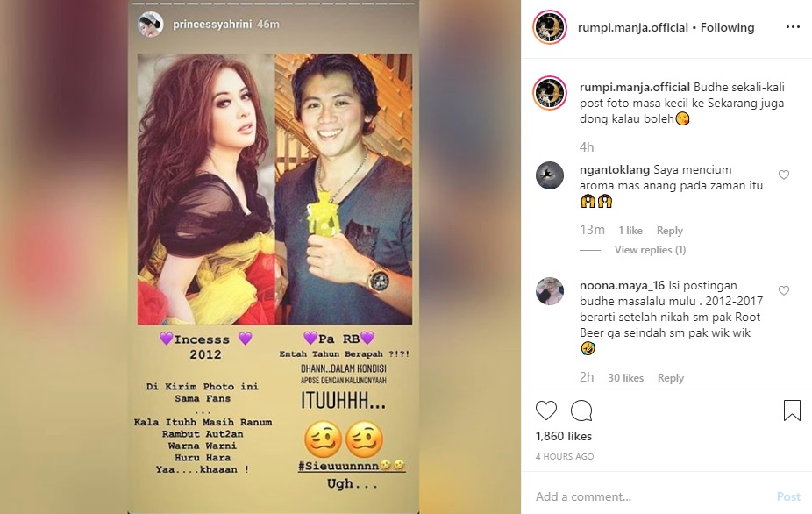Viewport: 812px width, 514px height.
Task: View the 1,860 likes list
Action: (x=564, y=436)
